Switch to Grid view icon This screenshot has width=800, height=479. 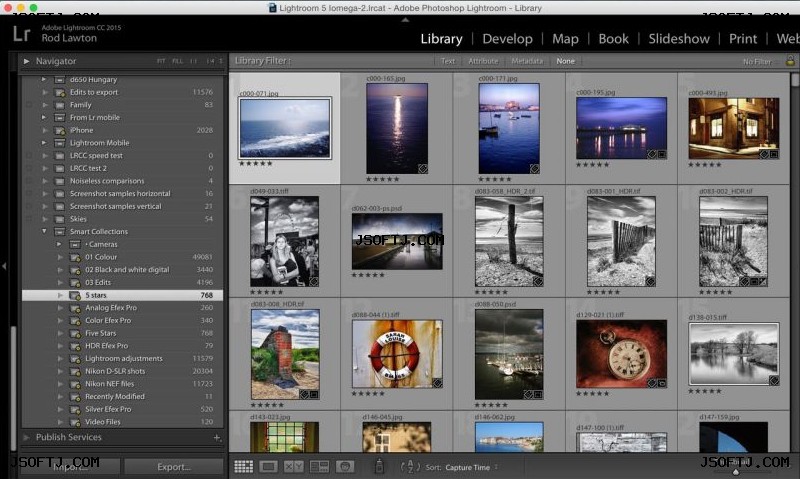(x=243, y=467)
